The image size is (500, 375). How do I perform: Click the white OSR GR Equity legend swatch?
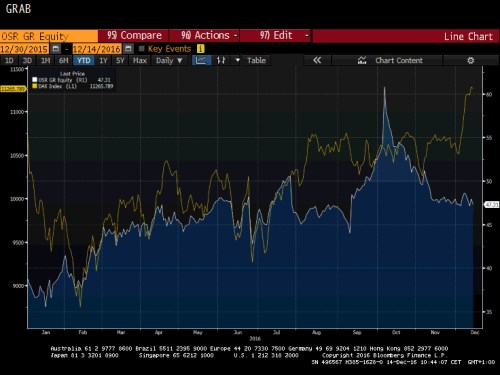[35, 80]
